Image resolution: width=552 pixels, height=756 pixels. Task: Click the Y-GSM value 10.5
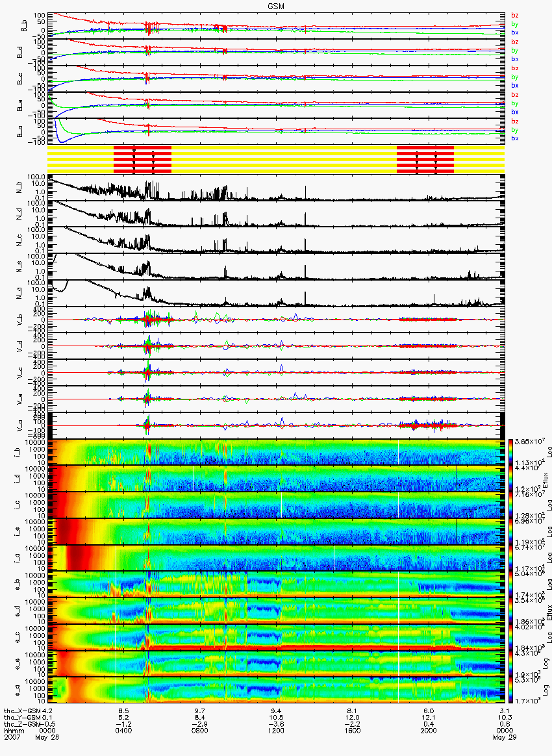point(276,718)
